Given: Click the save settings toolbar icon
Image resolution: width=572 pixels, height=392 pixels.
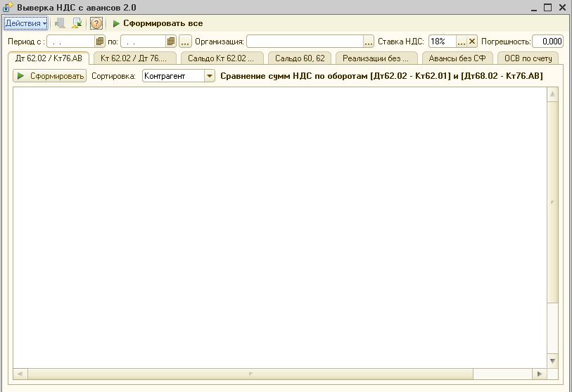Looking at the screenshot, I should pyautogui.click(x=77, y=23).
